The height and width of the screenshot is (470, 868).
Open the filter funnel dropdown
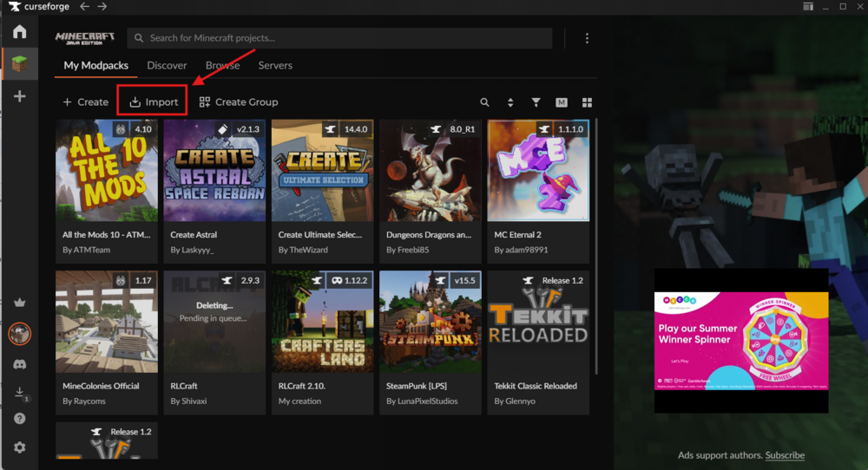(x=536, y=102)
